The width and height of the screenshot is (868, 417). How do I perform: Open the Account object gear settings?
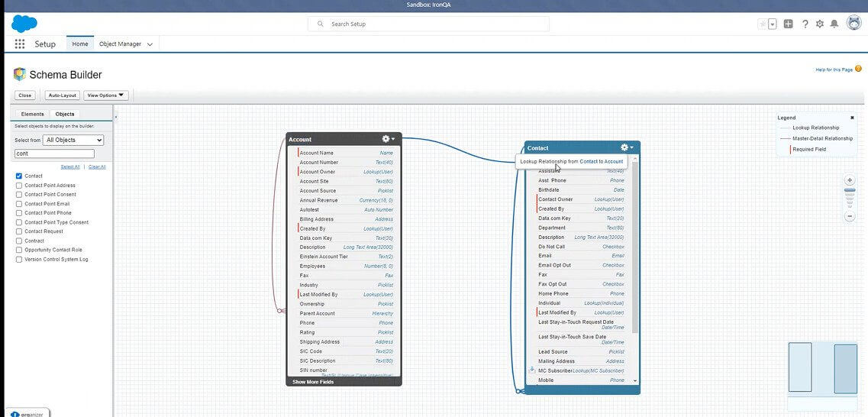388,139
